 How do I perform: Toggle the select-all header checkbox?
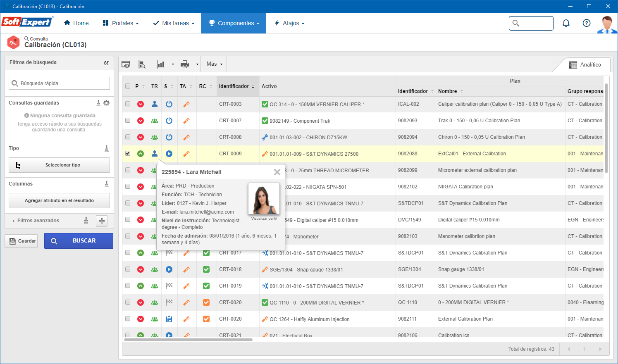(x=128, y=86)
